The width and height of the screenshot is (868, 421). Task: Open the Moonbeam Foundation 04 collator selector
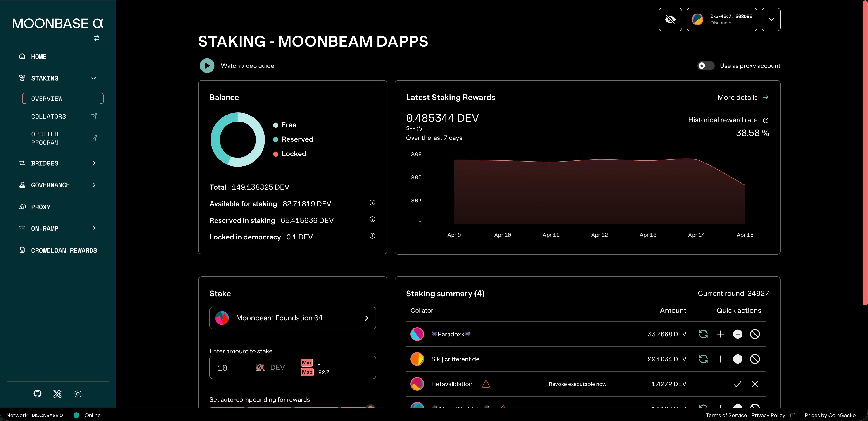(292, 318)
